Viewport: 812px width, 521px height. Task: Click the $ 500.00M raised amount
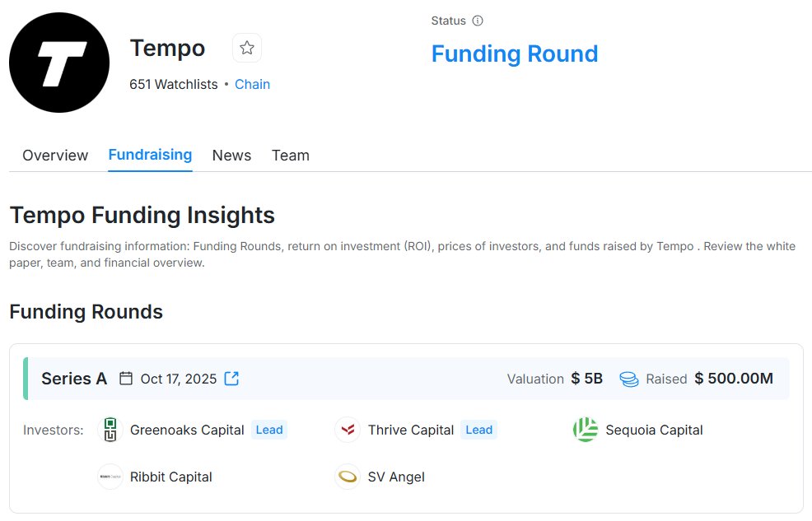(734, 379)
